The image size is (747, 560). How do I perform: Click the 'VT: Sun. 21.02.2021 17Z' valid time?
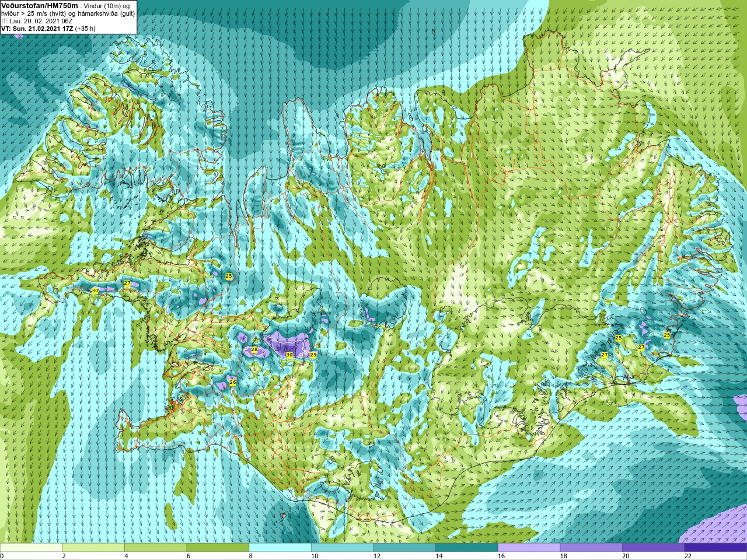coord(37,28)
